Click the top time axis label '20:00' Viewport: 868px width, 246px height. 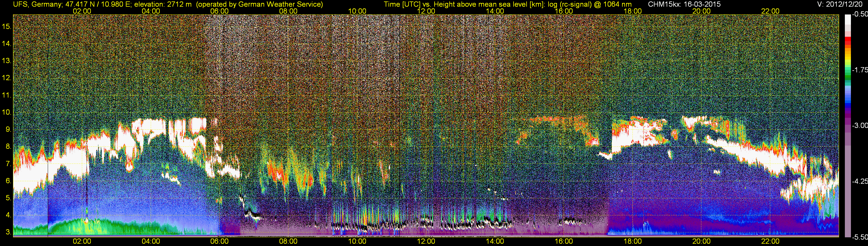coord(702,11)
